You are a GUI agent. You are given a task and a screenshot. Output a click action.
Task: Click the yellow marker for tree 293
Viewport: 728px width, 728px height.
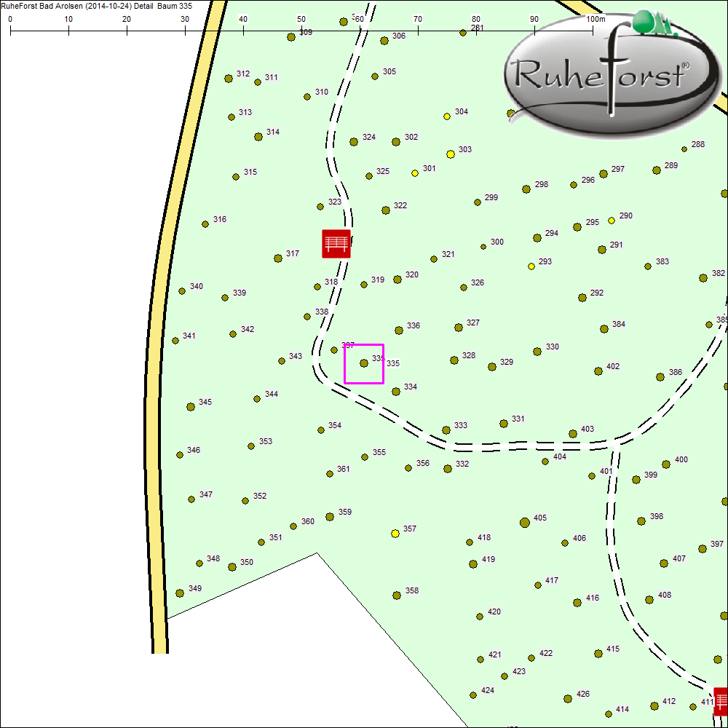[531, 266]
